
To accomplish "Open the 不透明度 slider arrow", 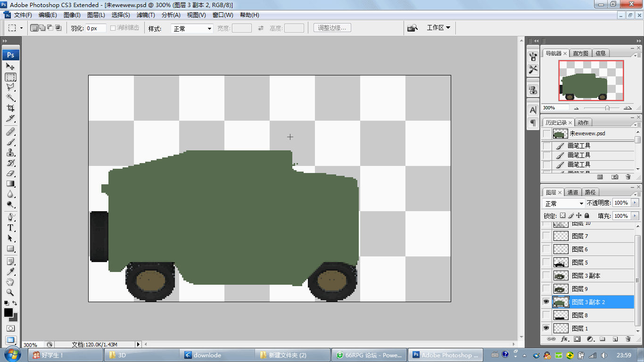I will click(635, 203).
